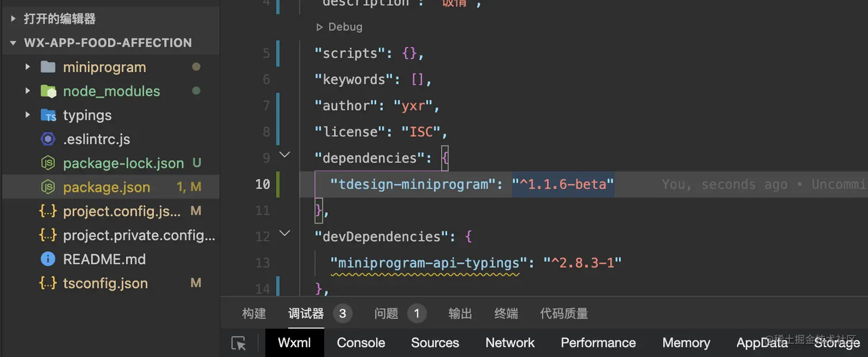The image size is (868, 357).
Task: Click the Debug triangle icon above scripts
Action: tap(320, 27)
